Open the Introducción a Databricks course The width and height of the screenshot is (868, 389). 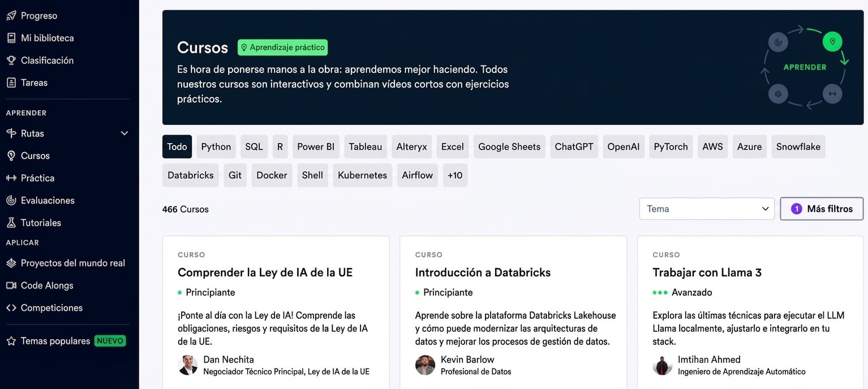483,272
